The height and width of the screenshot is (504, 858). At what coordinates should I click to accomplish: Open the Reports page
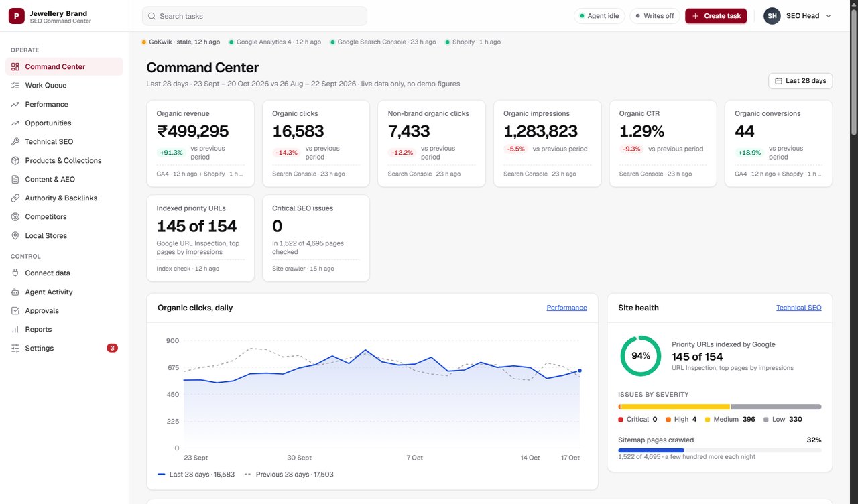(64, 329)
